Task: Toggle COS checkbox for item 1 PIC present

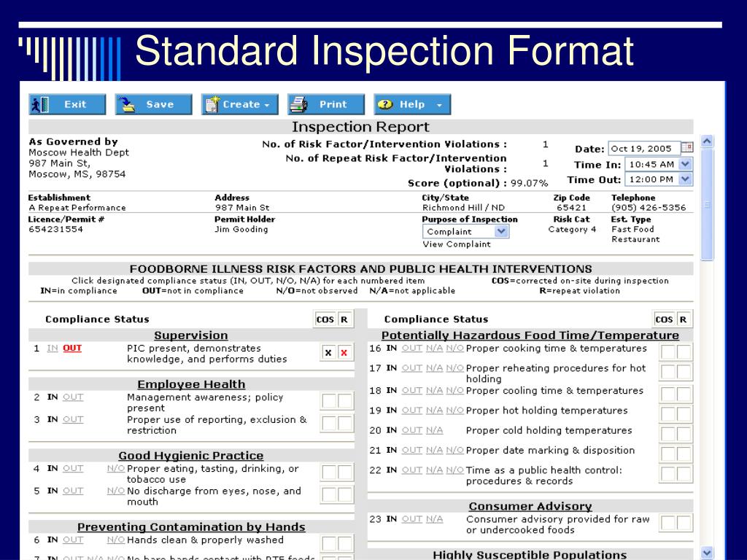Action: point(328,353)
